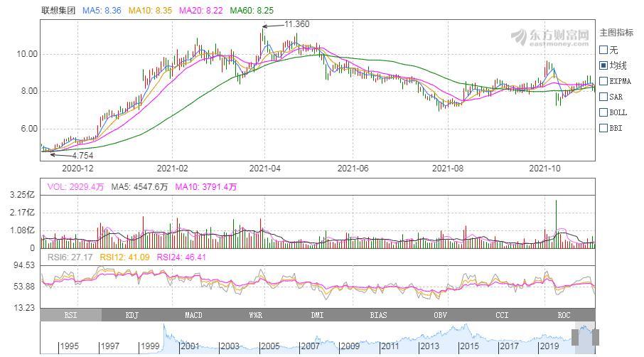
Task: Click the 3.25亿 volume axis label
Action: pyautogui.click(x=23, y=195)
